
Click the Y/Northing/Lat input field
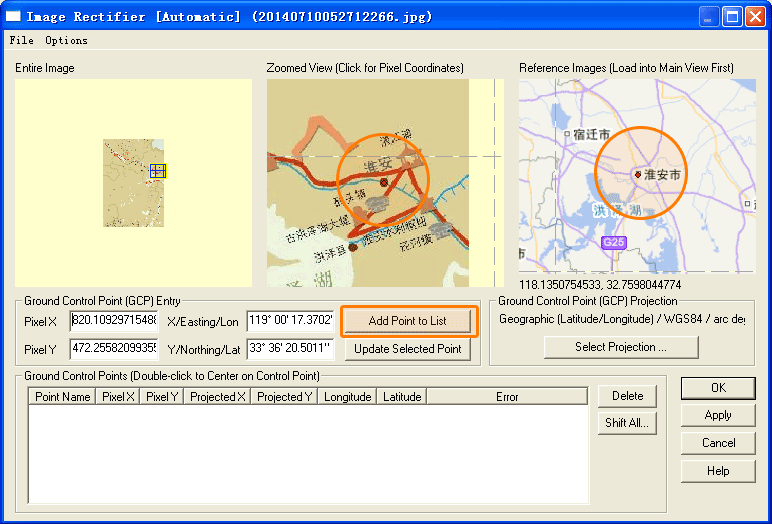(290, 349)
